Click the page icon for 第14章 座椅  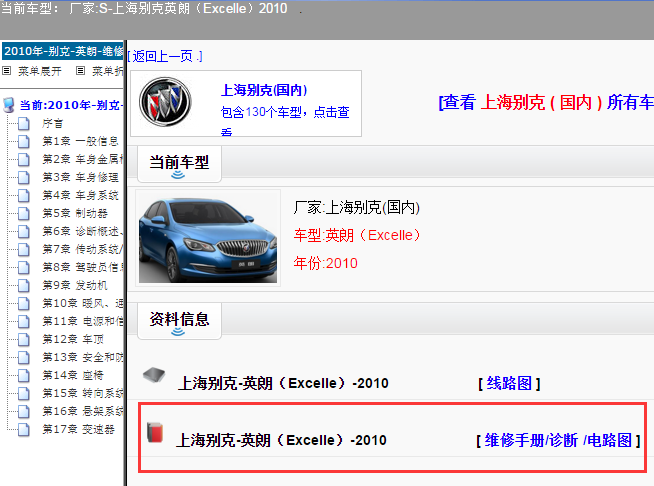pos(24,375)
